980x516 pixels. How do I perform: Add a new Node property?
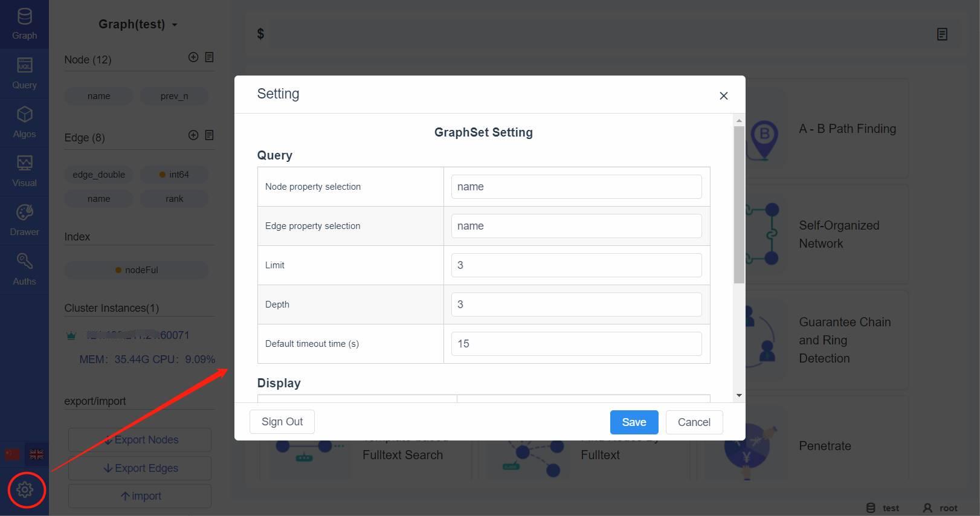(x=193, y=57)
